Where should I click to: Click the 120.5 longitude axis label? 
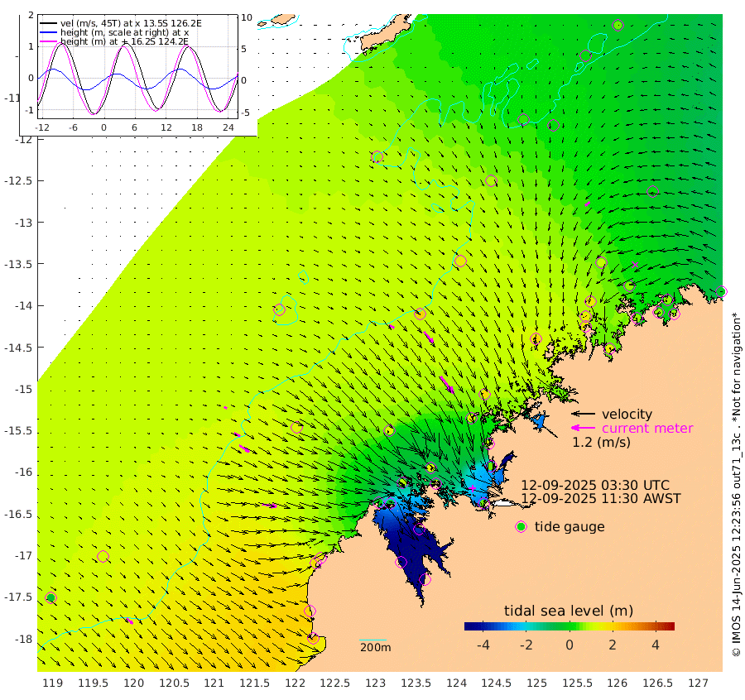tap(174, 683)
